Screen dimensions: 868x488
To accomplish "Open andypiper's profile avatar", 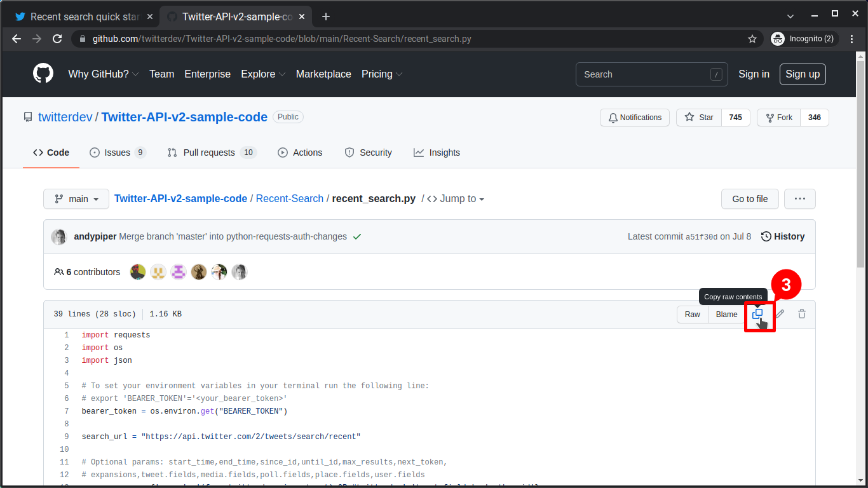I will [x=58, y=236].
